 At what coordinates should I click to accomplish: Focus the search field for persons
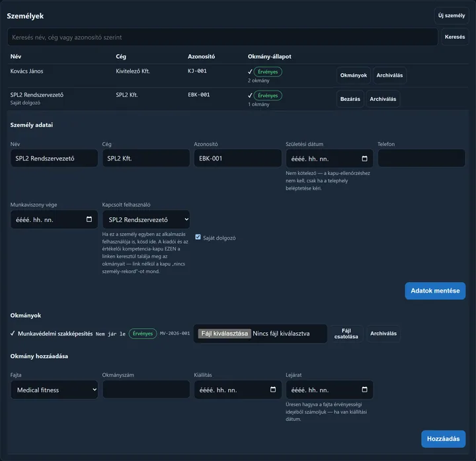pos(223,37)
